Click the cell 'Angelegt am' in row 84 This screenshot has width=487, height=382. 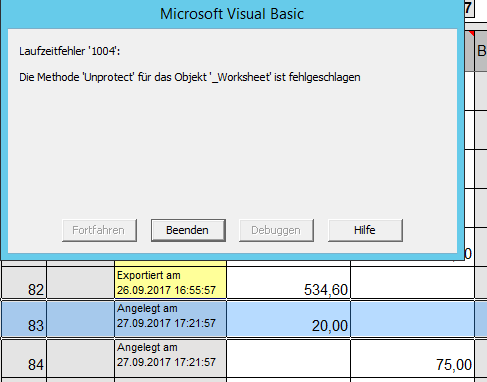[x=170, y=359]
